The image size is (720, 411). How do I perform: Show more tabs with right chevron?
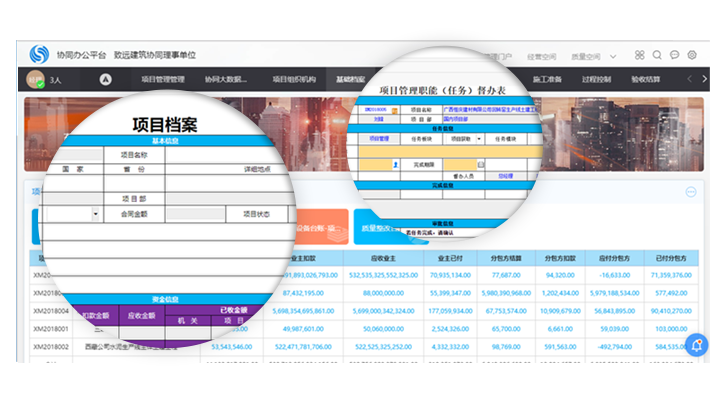[x=704, y=79]
